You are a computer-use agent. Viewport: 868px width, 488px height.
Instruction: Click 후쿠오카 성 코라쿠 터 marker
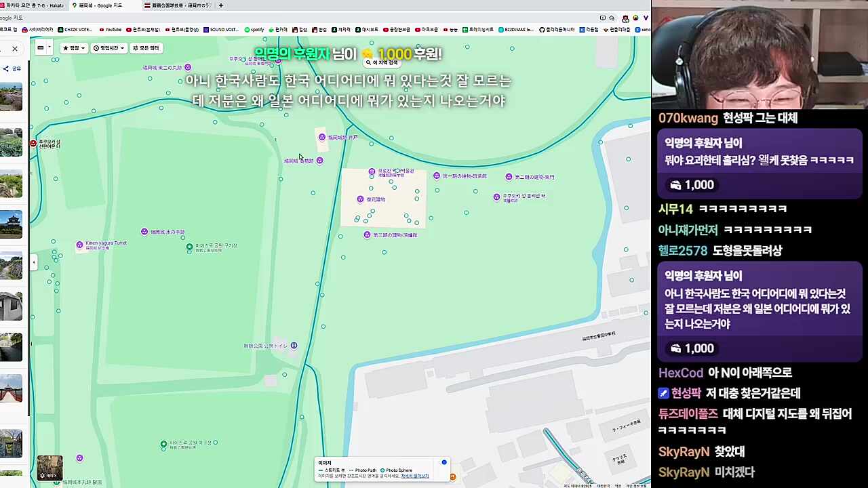(497, 197)
